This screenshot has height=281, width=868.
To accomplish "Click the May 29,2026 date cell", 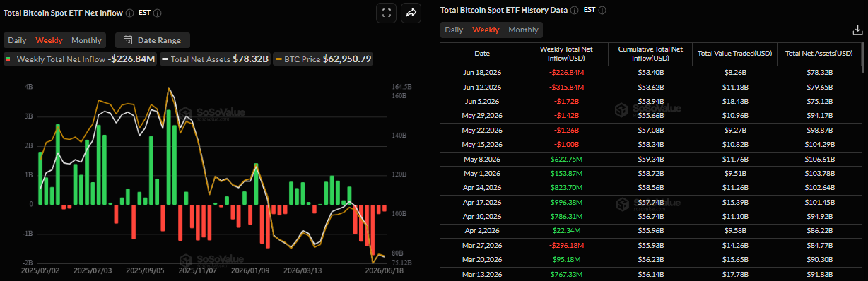I will (481, 116).
